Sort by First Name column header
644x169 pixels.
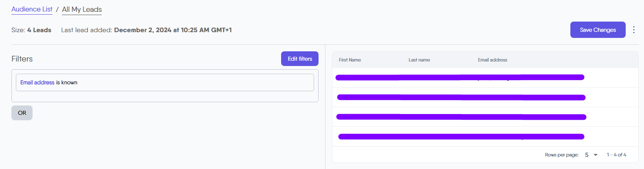coord(349,60)
